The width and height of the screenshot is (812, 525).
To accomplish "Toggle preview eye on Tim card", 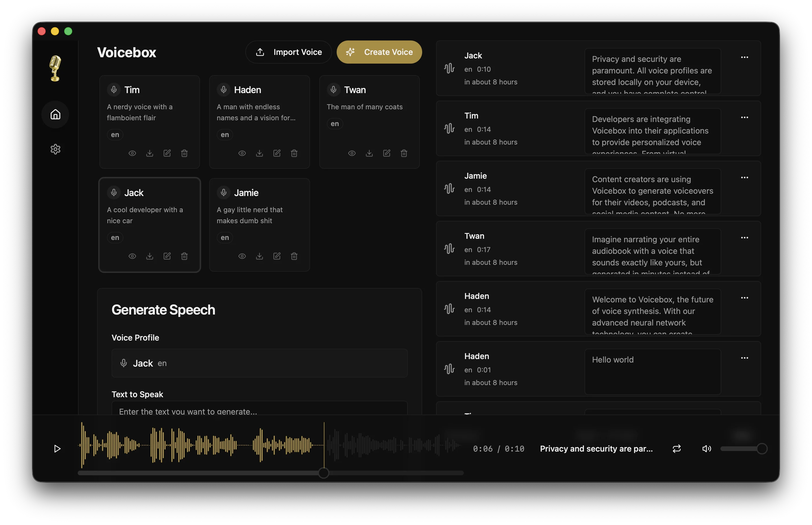I will point(132,153).
